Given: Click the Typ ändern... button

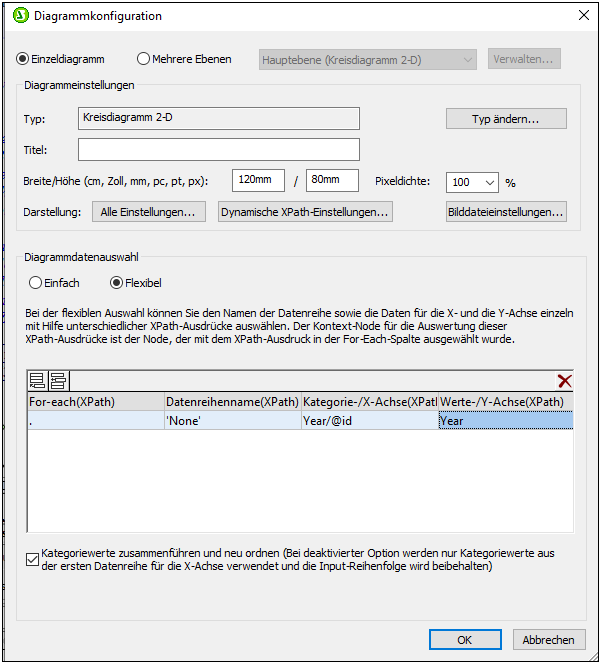Looking at the screenshot, I should (506, 119).
